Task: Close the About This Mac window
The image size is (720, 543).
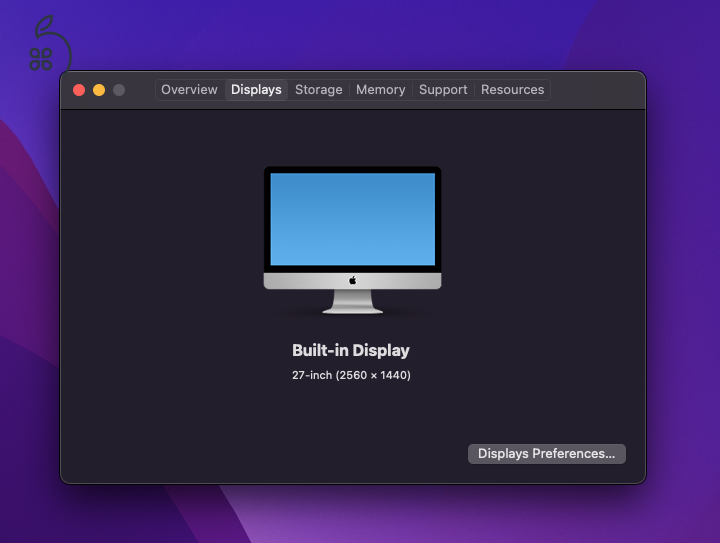Action: pos(79,90)
